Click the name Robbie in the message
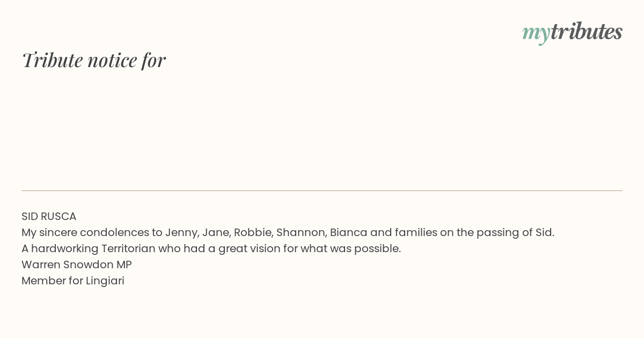 pos(253,232)
